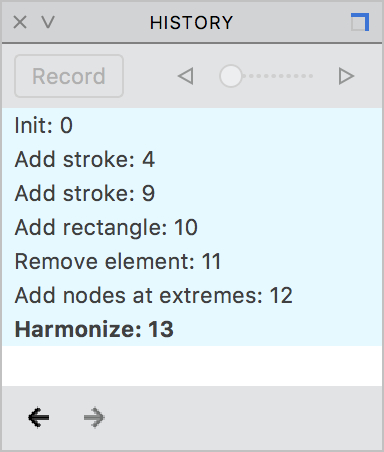Click the history playback slider knob
The height and width of the screenshot is (452, 384).
click(x=230, y=76)
